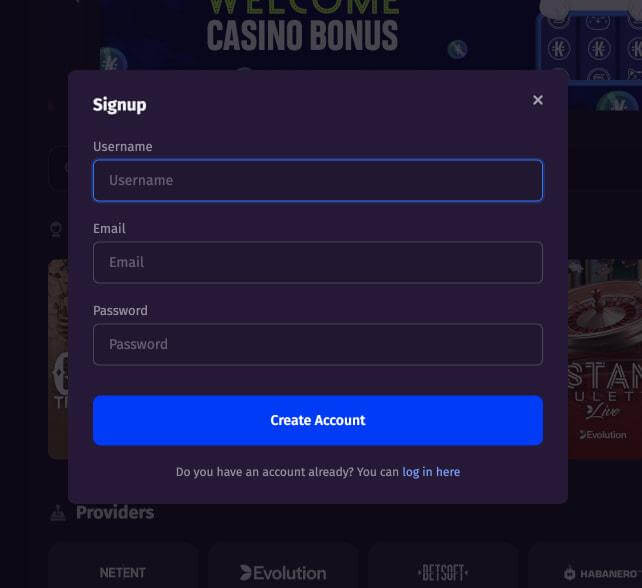Viewport: 642px width, 588px height.
Task: Click into the Email input field
Action: click(x=318, y=262)
